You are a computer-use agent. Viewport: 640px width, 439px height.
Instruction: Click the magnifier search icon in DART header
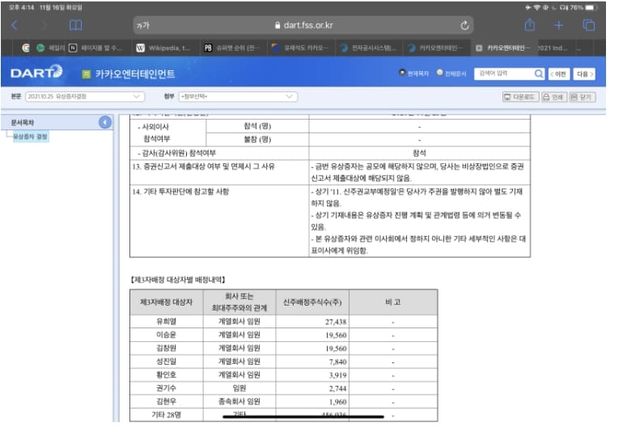539,73
